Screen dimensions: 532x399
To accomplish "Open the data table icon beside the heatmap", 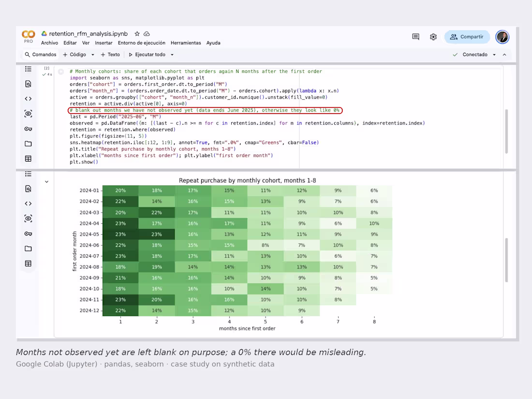I will (28, 263).
